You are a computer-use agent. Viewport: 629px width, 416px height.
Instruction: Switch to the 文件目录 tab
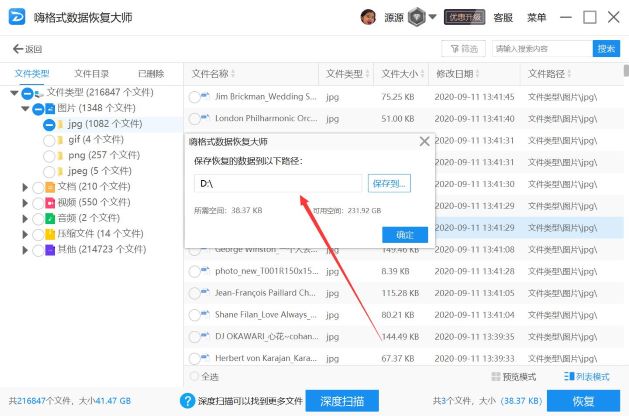[x=91, y=74]
